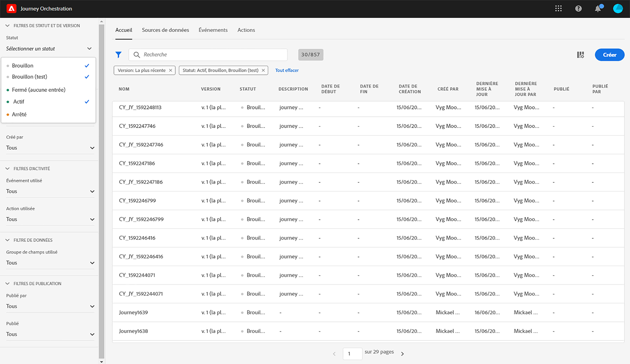Image resolution: width=630 pixels, height=364 pixels.
Task: Open journey Journey1638
Action: 133,331
